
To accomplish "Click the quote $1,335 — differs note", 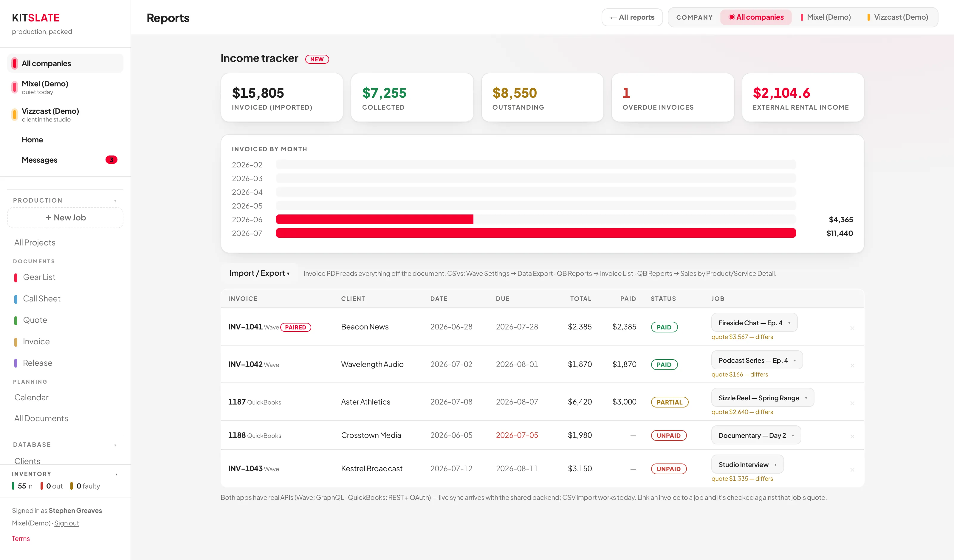I will pos(742,479).
